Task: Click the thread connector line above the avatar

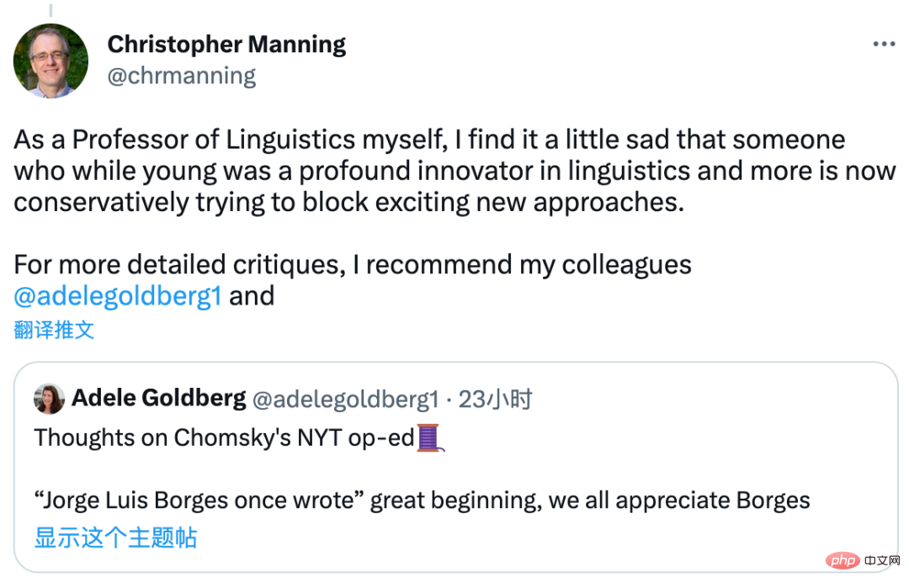Action: 50,10
